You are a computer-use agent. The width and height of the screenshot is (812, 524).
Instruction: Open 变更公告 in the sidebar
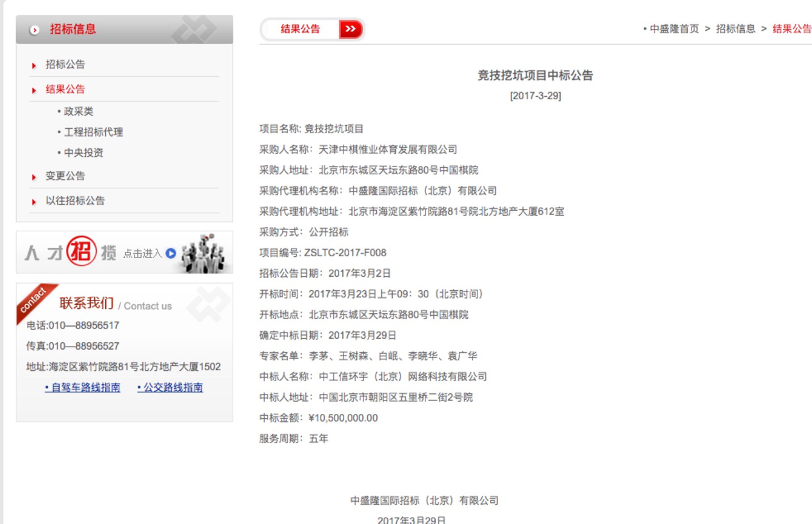[65, 176]
